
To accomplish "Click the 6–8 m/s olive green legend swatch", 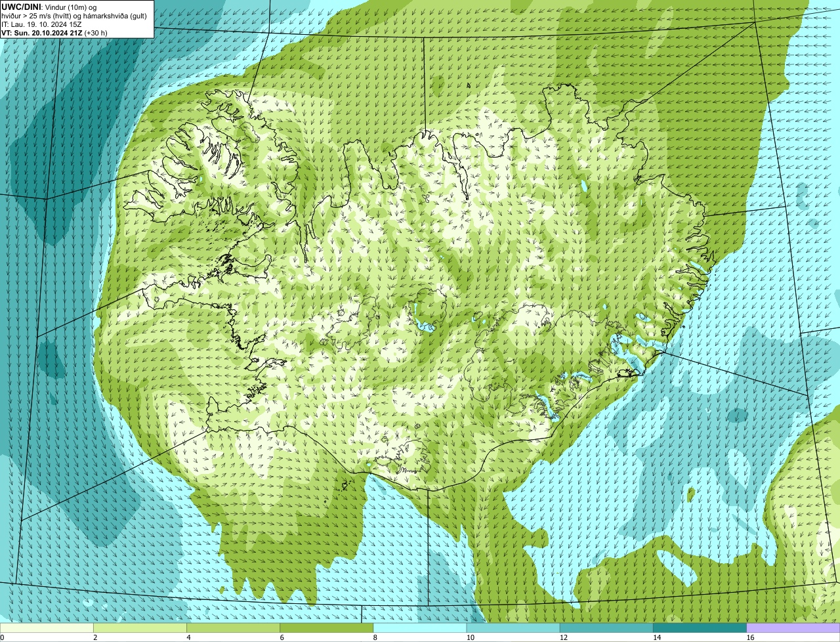I will click(327, 628).
